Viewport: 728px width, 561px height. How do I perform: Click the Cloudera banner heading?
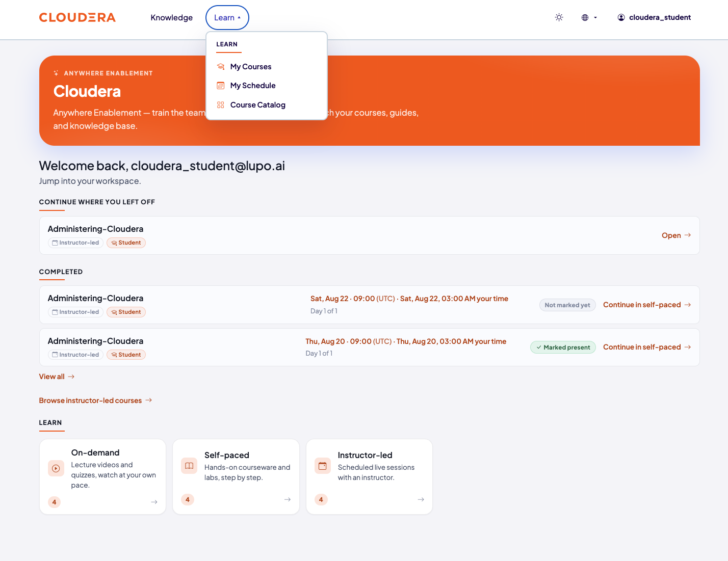87,91
